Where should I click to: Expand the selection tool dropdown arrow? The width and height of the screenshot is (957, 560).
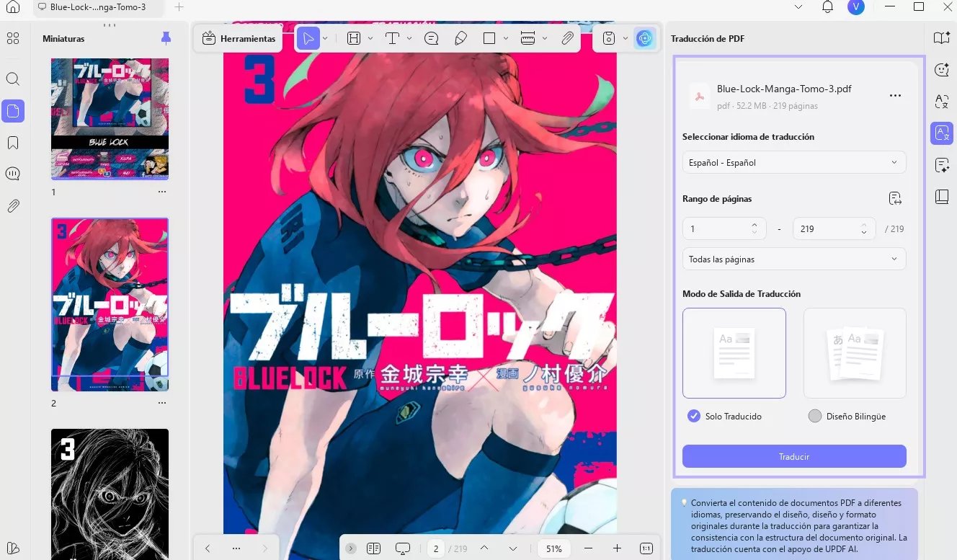point(325,38)
